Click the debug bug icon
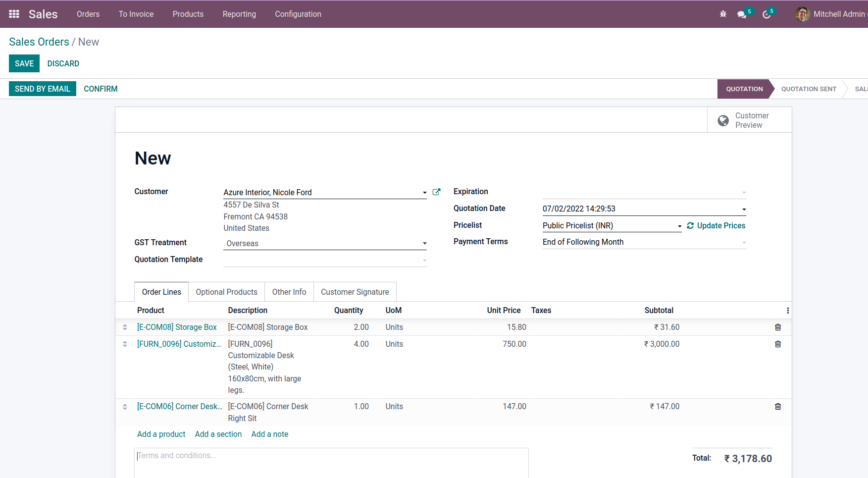 (723, 14)
